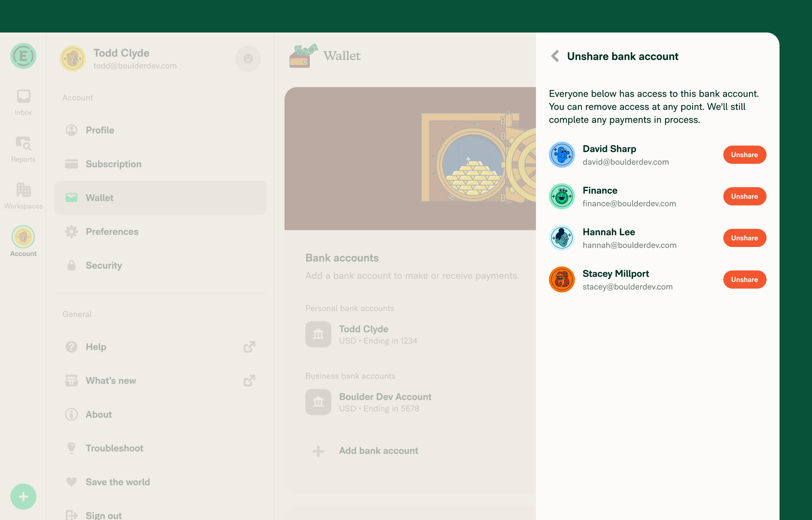Click the external link icon next to Help
The width and height of the screenshot is (812, 520).
point(250,347)
